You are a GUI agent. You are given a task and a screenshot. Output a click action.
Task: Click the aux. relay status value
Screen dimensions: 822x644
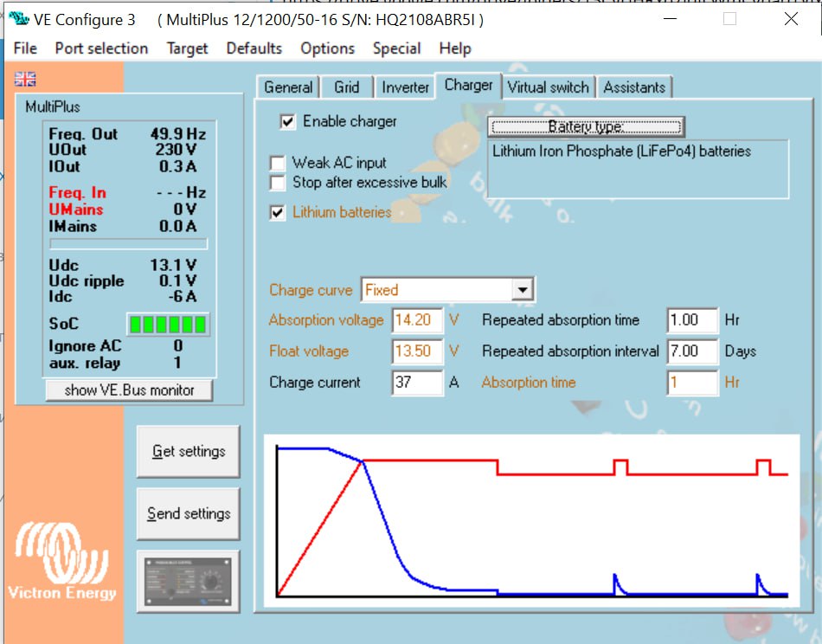[x=177, y=363]
